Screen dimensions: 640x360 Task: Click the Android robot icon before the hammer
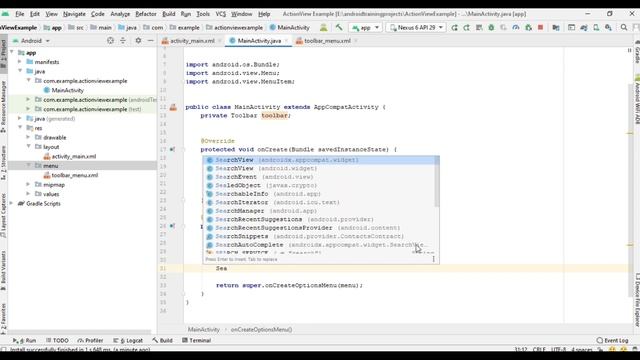[x=323, y=27]
